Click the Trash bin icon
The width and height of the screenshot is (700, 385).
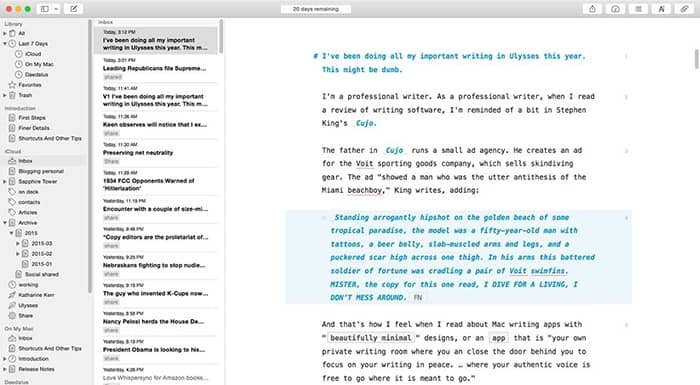click(x=12, y=95)
